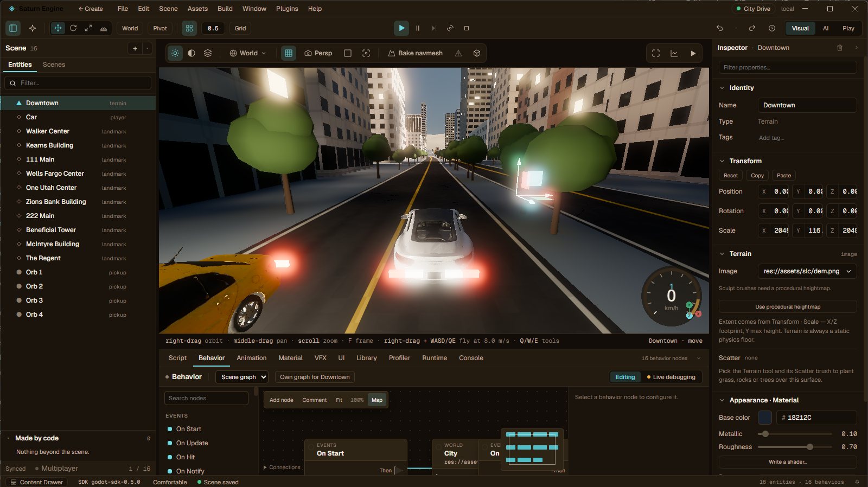Image resolution: width=868 pixels, height=487 pixels.
Task: Open the Content Drawer
Action: (x=36, y=482)
